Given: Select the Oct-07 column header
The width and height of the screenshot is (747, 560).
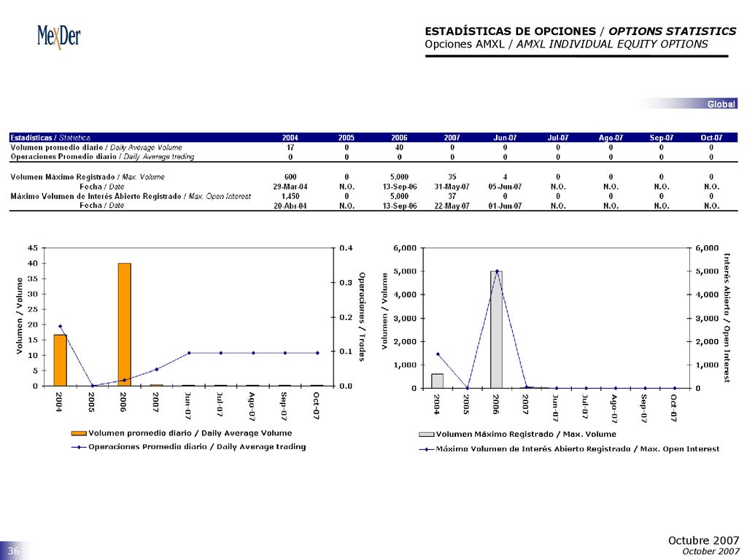Looking at the screenshot, I should tap(711, 138).
